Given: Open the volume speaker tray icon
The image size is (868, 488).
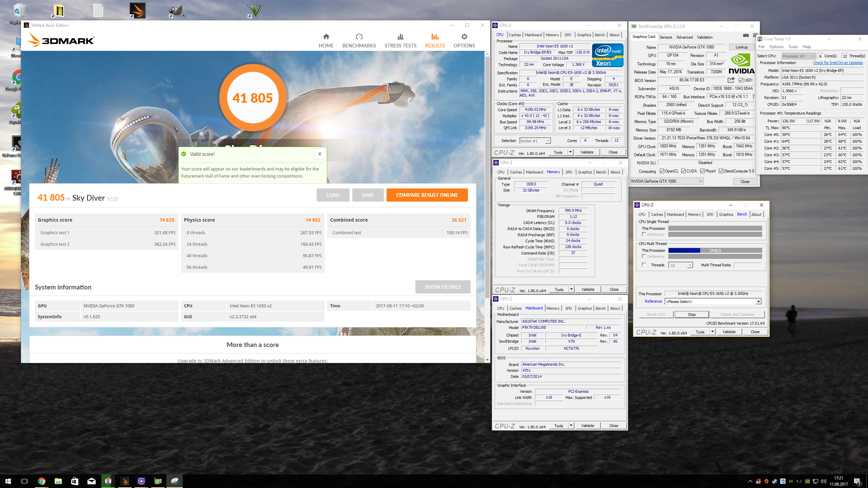Looking at the screenshot, I should [x=823, y=481].
